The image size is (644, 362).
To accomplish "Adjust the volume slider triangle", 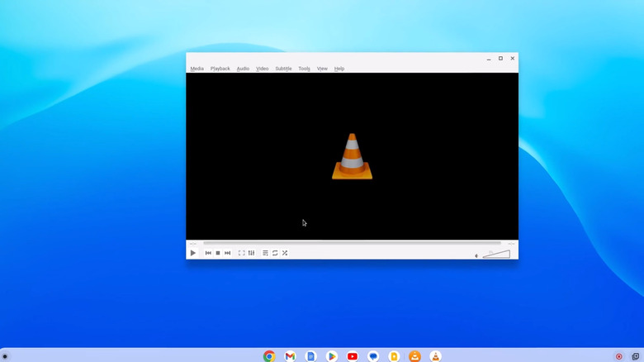I will pyautogui.click(x=496, y=255).
